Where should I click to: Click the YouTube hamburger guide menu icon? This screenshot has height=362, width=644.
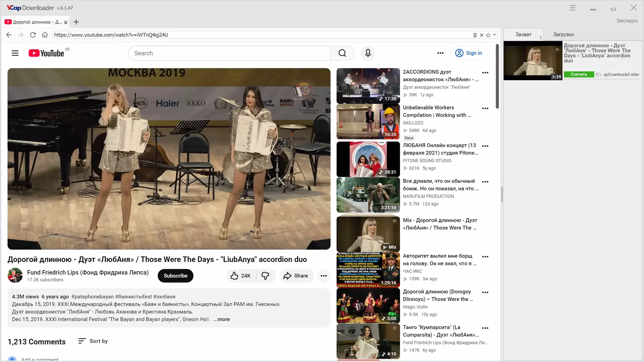[x=15, y=53]
